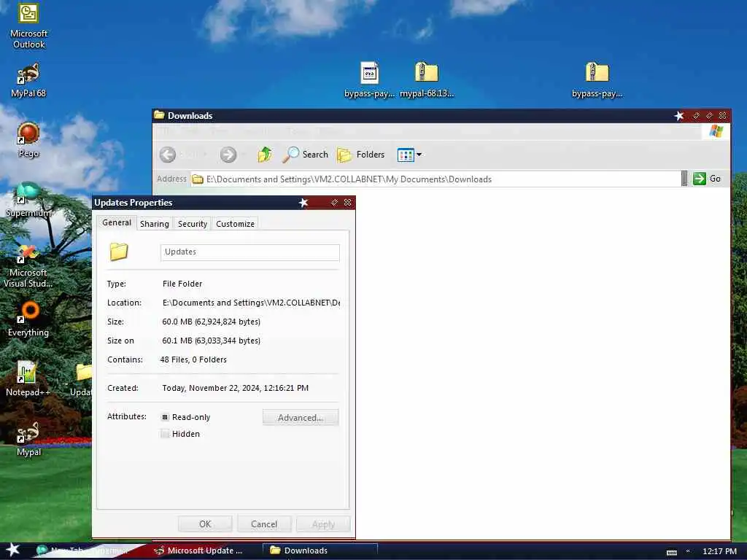Switch to Microsoft Update taskbar item
The image size is (747, 560).
(x=200, y=551)
